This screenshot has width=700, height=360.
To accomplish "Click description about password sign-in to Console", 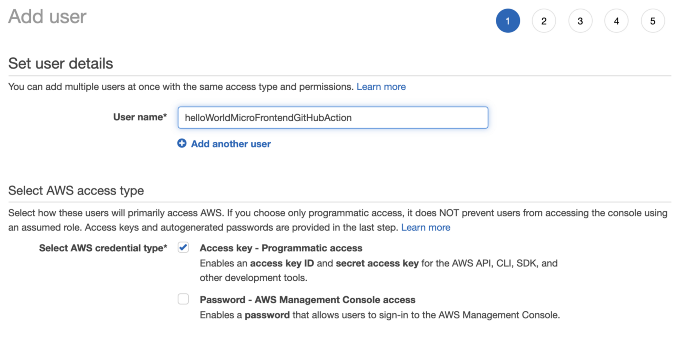I will click(x=379, y=315).
